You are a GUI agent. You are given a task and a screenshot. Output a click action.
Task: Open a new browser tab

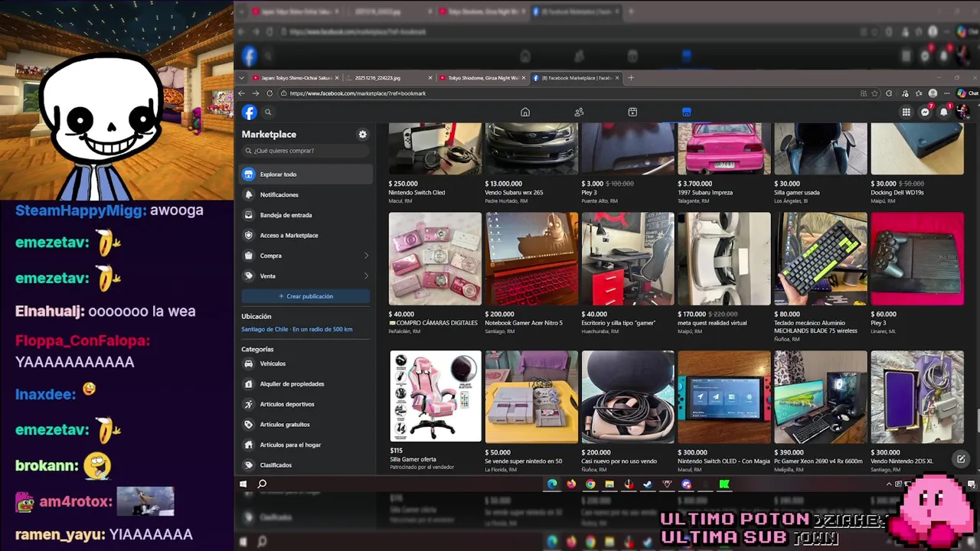coord(631,77)
